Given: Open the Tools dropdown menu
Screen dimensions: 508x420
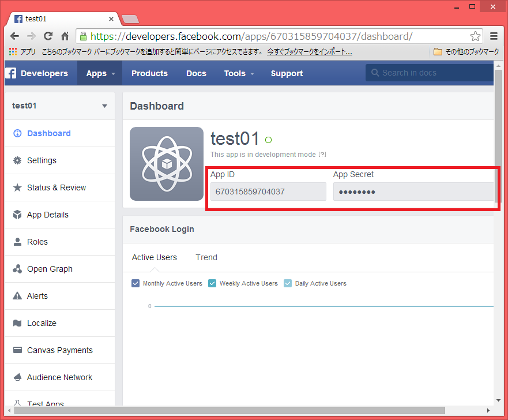Looking at the screenshot, I should (239, 73).
